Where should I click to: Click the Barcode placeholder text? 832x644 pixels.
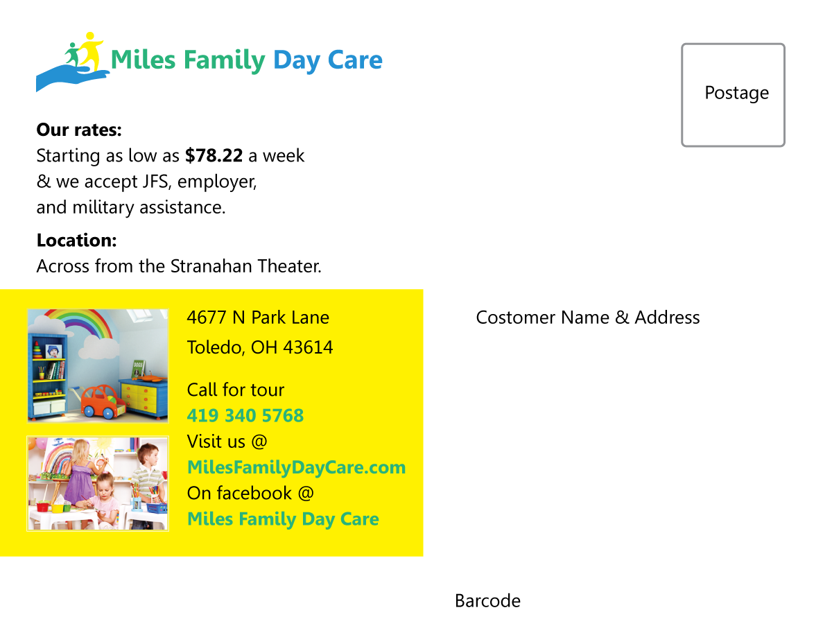point(487,600)
